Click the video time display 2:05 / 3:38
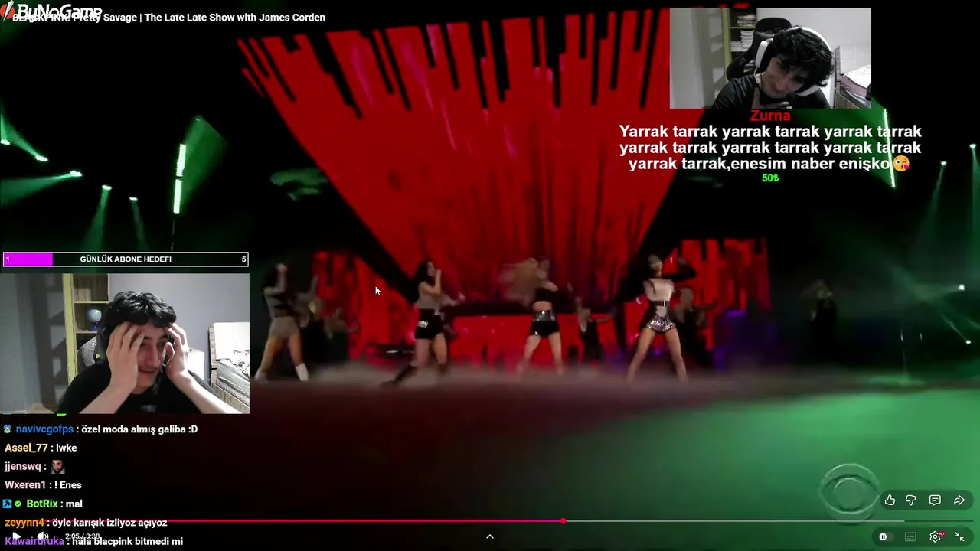 (83, 536)
